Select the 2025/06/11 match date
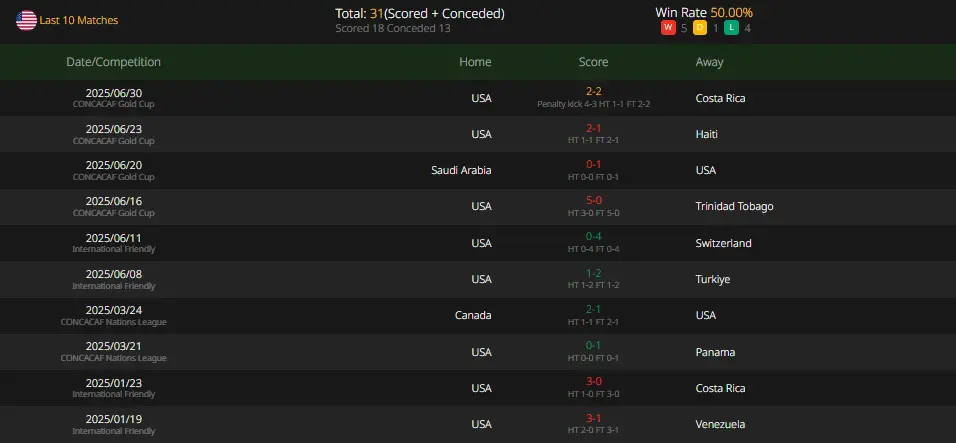Image resolution: width=956 pixels, height=443 pixels. click(x=113, y=238)
